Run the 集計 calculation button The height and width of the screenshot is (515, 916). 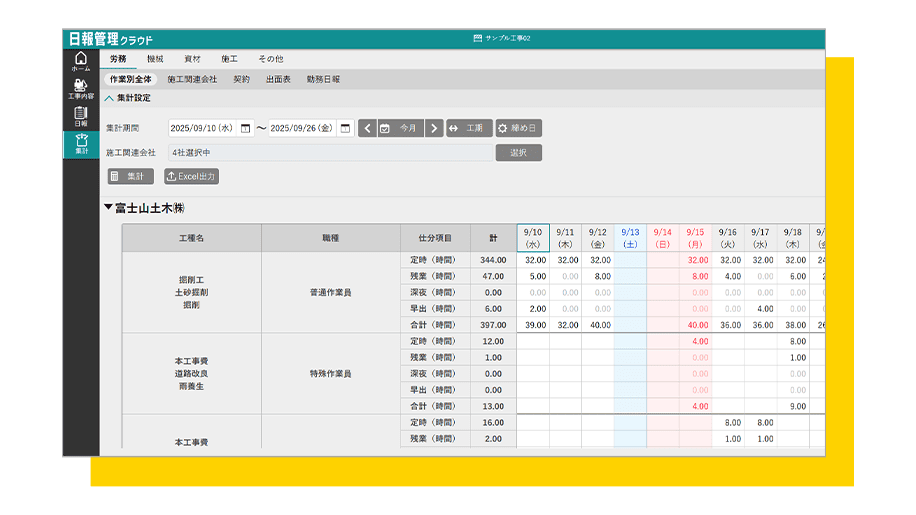[130, 176]
